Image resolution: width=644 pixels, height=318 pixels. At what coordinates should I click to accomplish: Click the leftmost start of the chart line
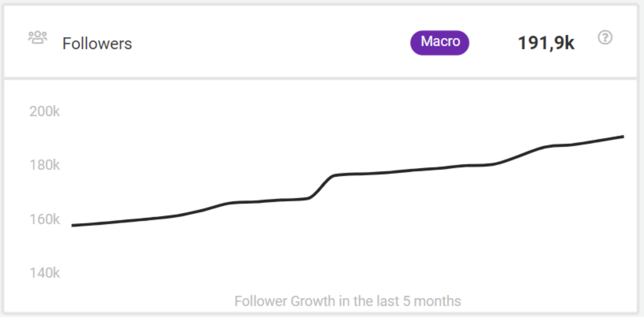tap(72, 225)
